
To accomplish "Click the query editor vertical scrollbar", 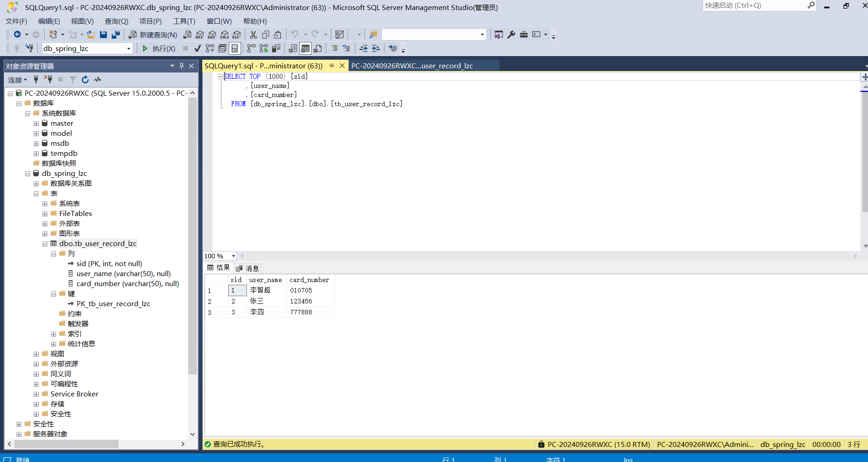I will [x=865, y=152].
